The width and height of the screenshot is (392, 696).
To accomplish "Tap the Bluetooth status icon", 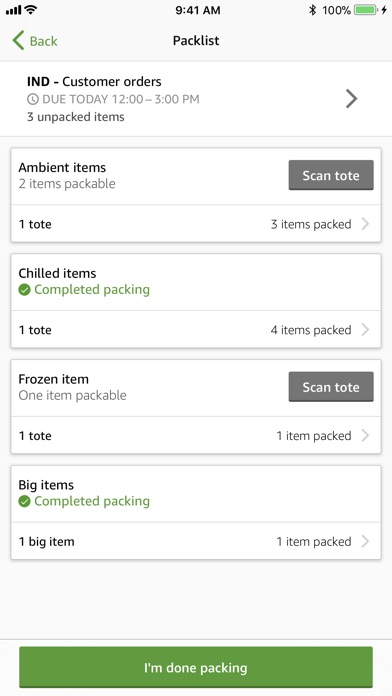I will 313,10.
